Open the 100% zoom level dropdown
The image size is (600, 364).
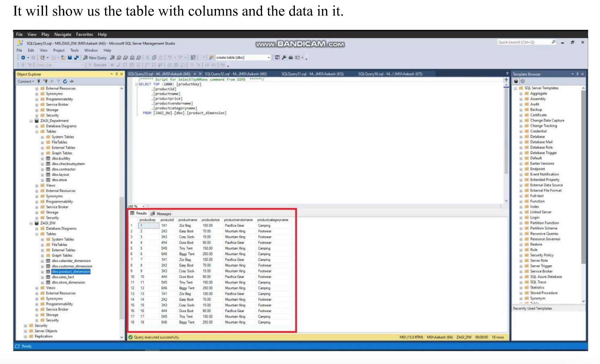(x=143, y=207)
